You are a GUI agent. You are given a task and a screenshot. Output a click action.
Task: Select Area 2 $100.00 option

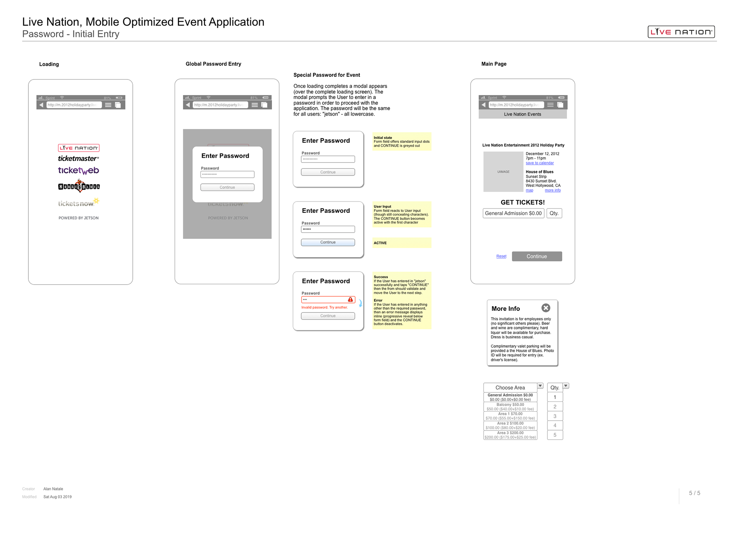point(510,426)
